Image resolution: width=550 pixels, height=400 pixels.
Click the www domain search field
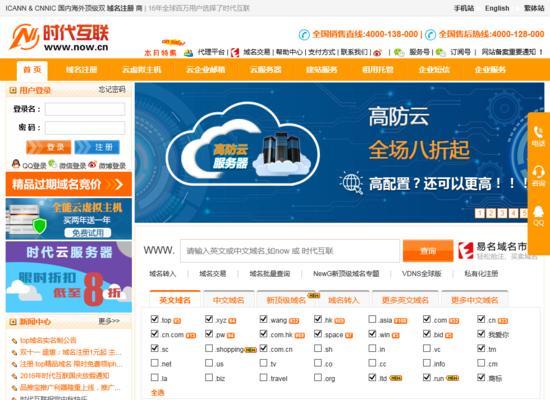[x=290, y=251]
